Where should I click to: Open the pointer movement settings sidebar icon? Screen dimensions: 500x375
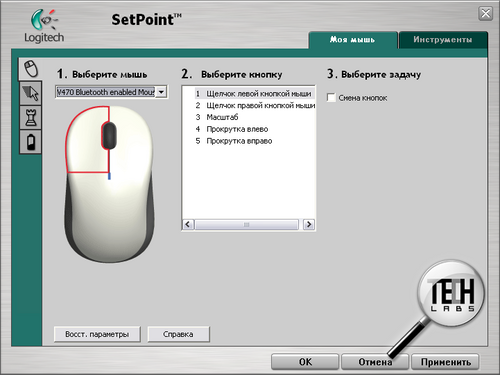point(31,93)
